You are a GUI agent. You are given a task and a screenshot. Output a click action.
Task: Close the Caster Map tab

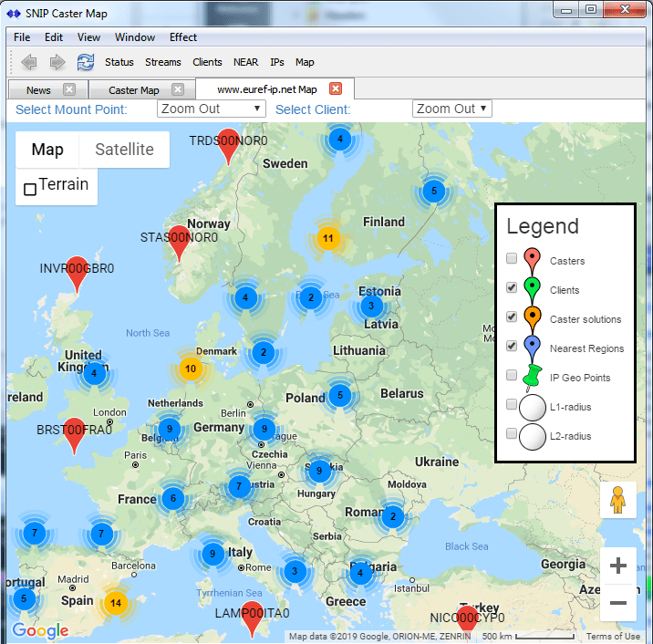(x=178, y=89)
